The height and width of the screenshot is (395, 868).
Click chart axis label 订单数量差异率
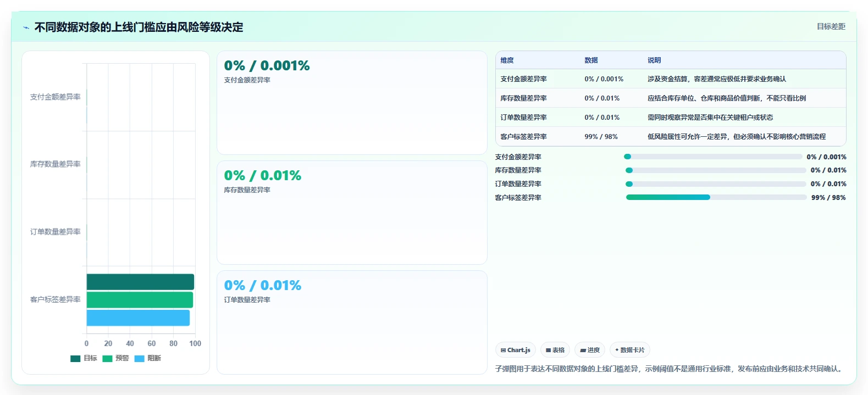click(x=56, y=232)
